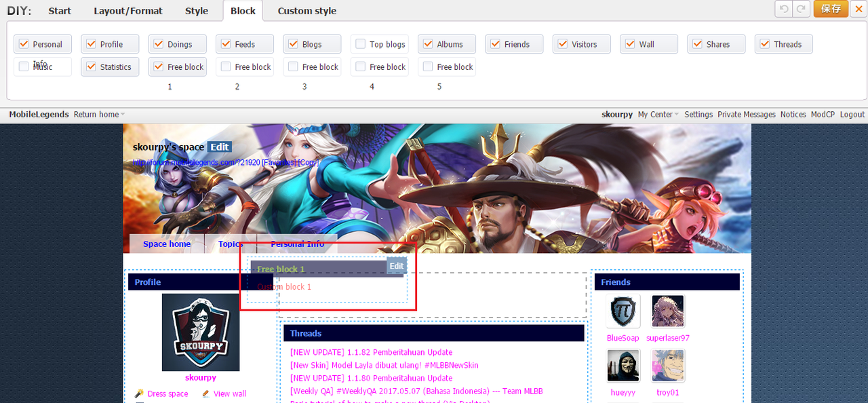This screenshot has width=868, height=403.
Task: Uncheck the Visitors block checkbox
Action: 562,44
